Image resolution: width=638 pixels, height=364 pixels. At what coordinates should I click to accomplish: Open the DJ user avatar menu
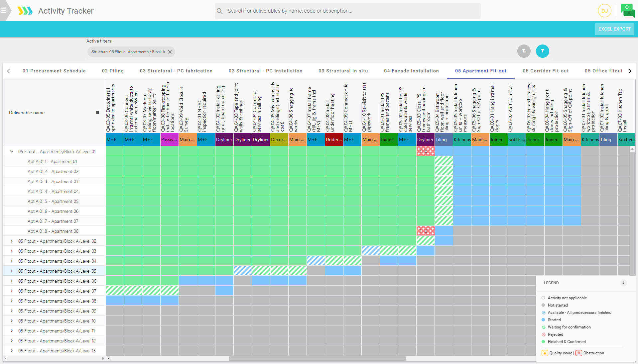coord(604,11)
